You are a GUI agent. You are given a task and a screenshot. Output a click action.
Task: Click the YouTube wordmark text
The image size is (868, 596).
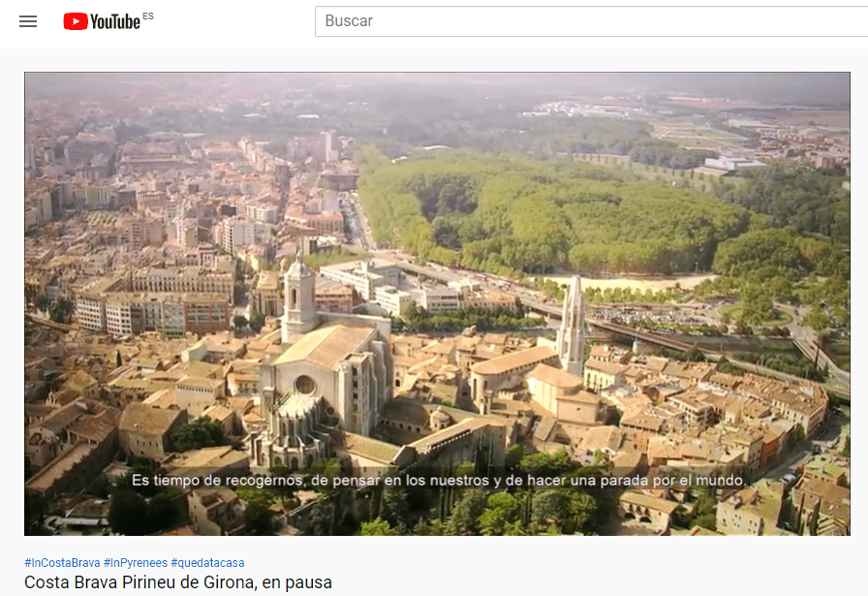click(x=115, y=22)
